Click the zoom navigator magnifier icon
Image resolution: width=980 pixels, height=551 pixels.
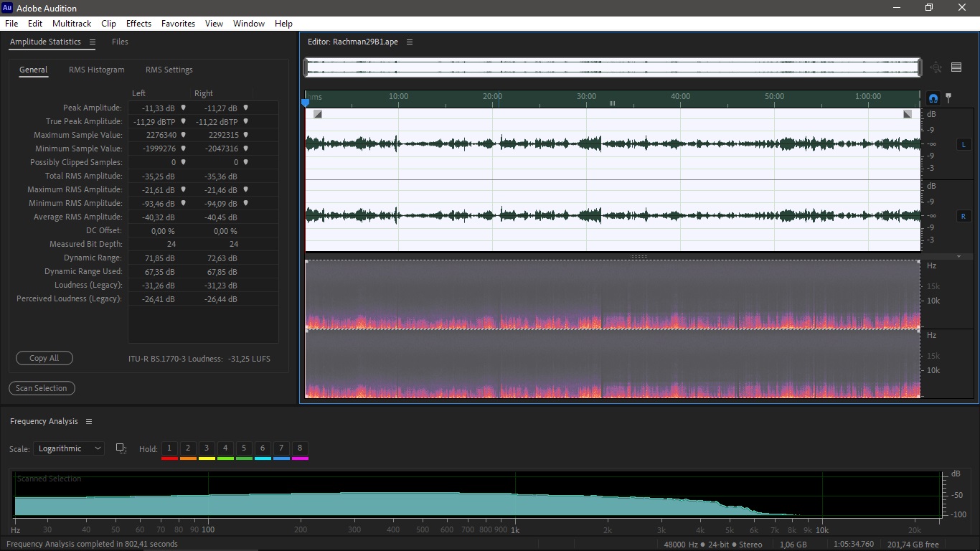pyautogui.click(x=936, y=67)
